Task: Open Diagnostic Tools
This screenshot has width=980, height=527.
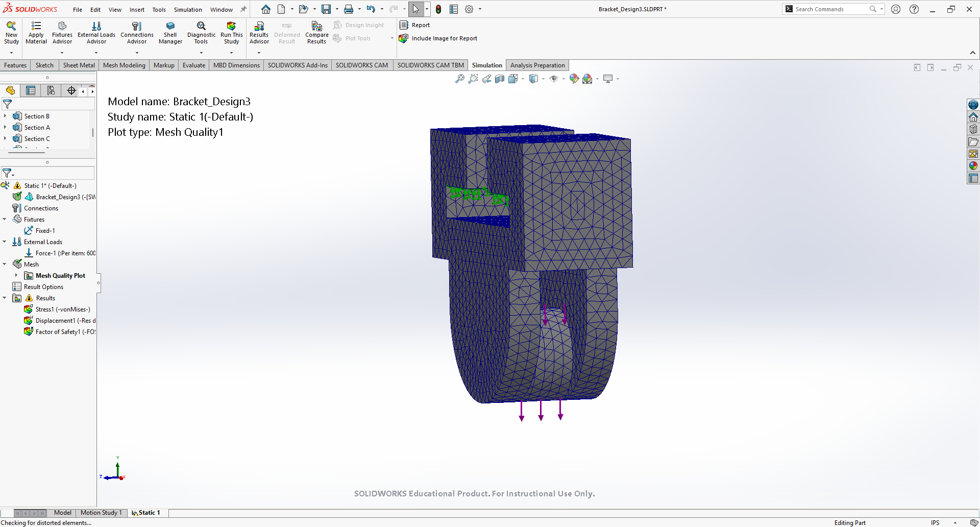Action: coord(201,33)
